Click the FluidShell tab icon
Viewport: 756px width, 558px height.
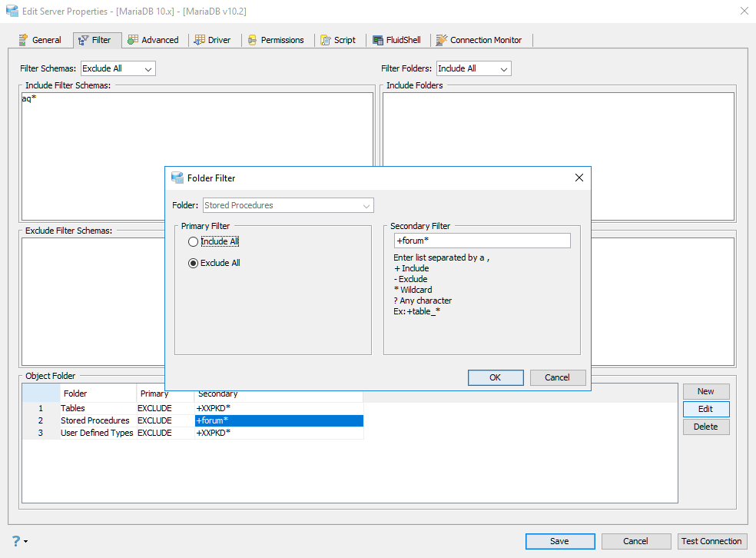378,40
